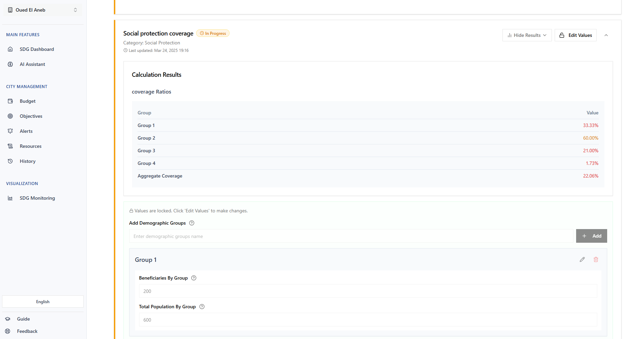Collapse the Social protection coverage panel
644x339 pixels.
coord(606,35)
